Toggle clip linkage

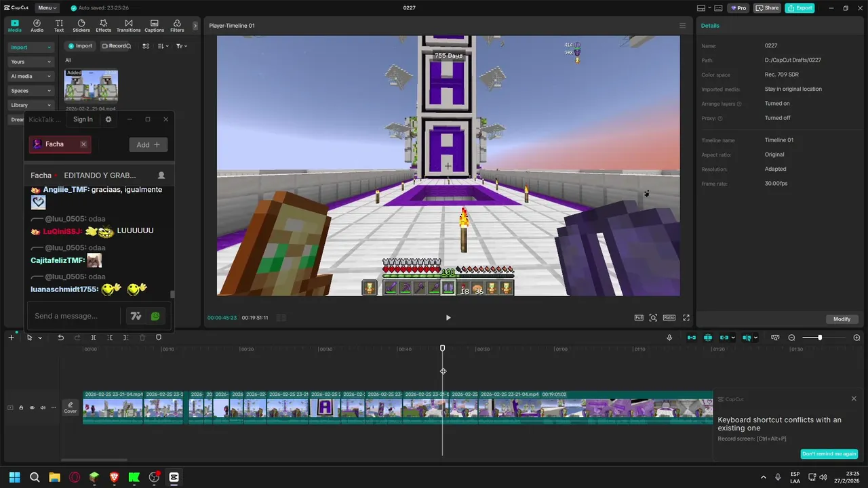click(724, 338)
